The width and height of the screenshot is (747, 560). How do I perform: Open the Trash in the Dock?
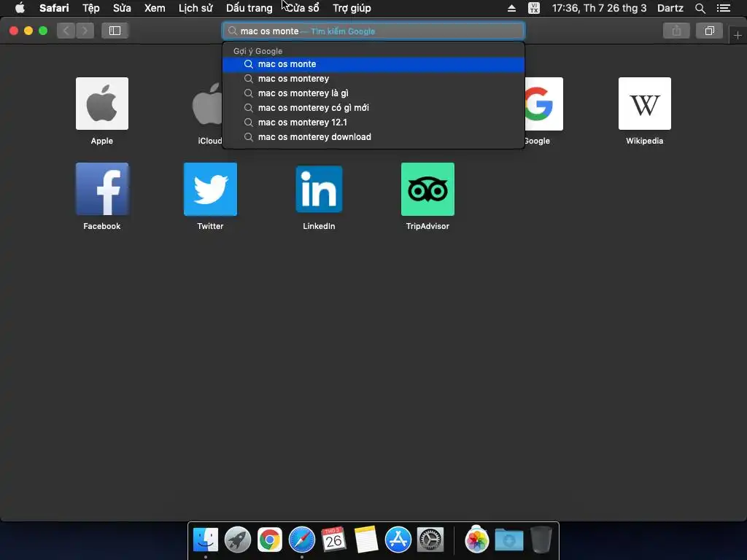tap(541, 540)
